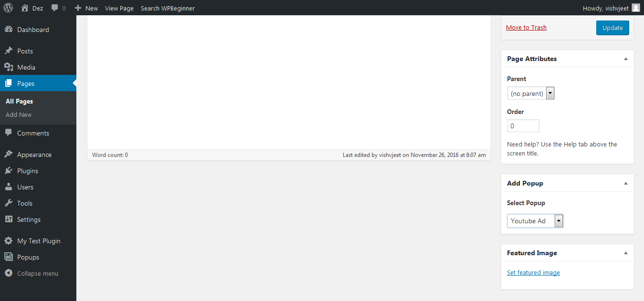Click the Plugins plug icon
Viewport: 644px width, 301px height.
(9, 171)
